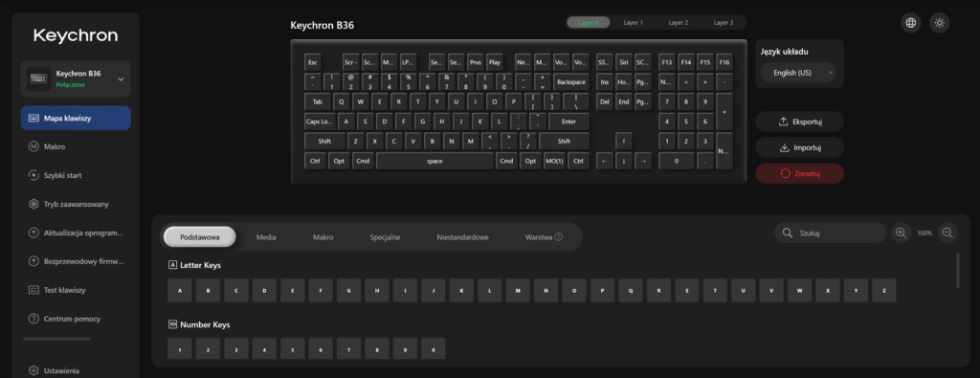Image resolution: width=980 pixels, height=378 pixels.
Task: Pick letter key M from Letter Keys
Action: (518, 291)
